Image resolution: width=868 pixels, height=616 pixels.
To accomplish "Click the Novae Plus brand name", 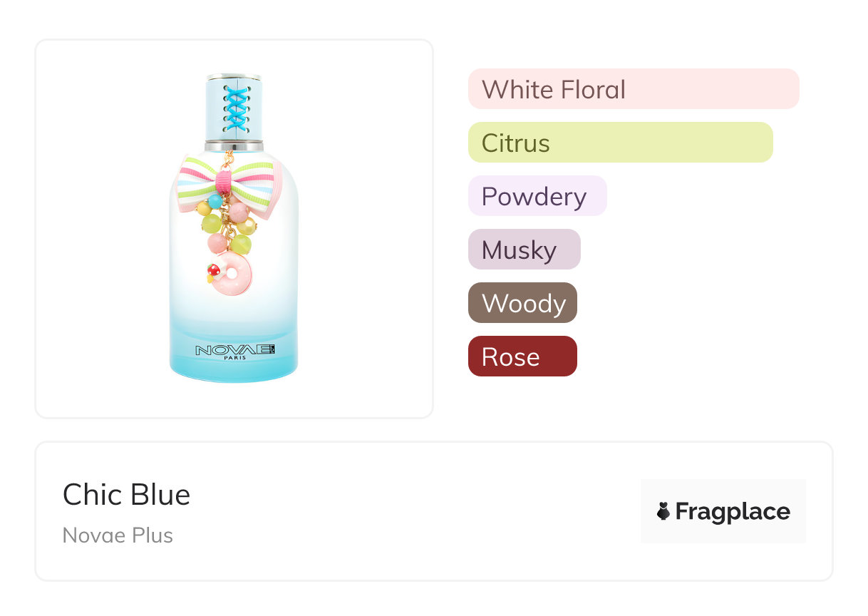I will [118, 535].
